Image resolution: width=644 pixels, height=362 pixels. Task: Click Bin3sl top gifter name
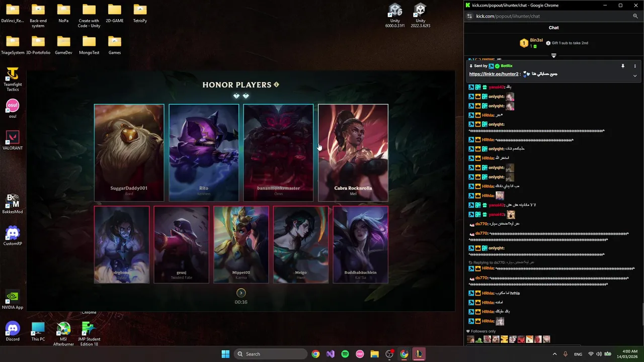(x=536, y=40)
